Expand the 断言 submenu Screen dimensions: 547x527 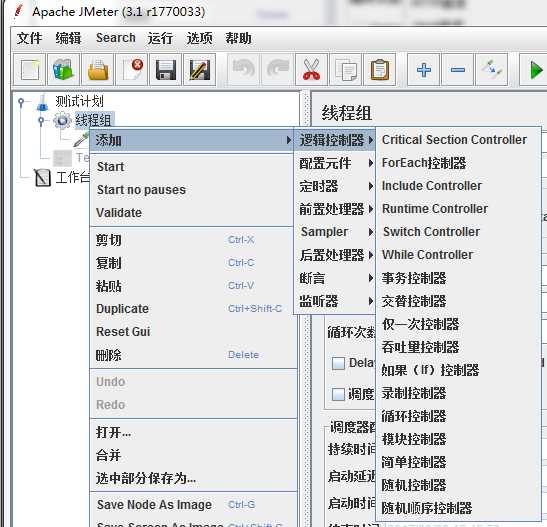(335, 278)
